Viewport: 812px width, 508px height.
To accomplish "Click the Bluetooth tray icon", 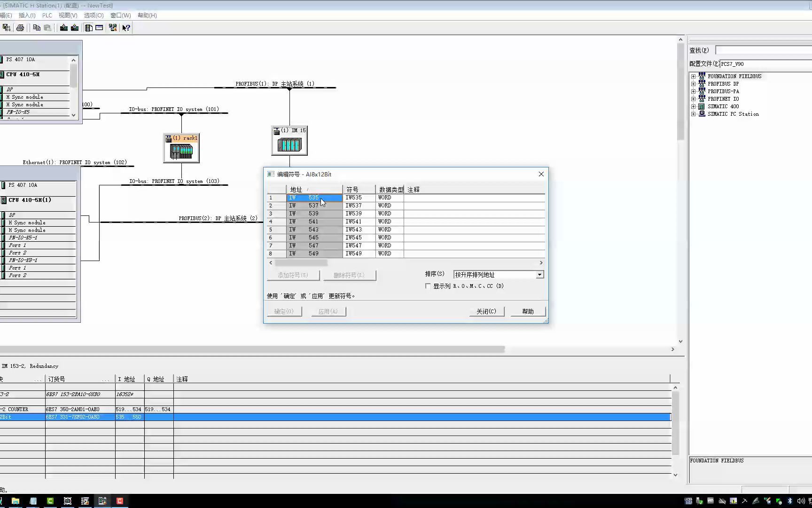I will pyautogui.click(x=790, y=501).
